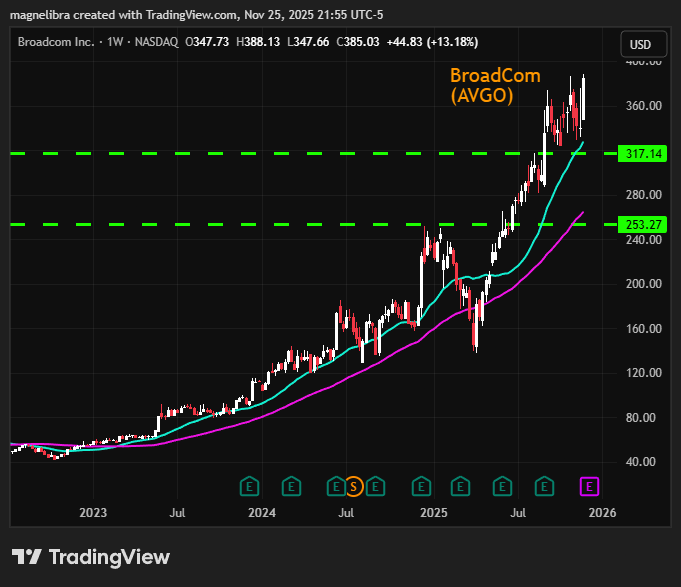Viewport: 681px width, 587px height.
Task: Click the high value H388.13
Action: pyautogui.click(x=258, y=42)
